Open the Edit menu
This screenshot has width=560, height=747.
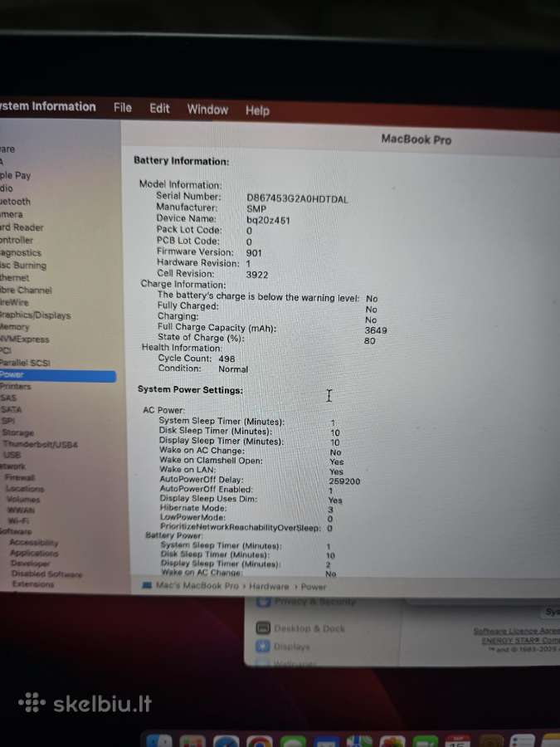[159, 109]
